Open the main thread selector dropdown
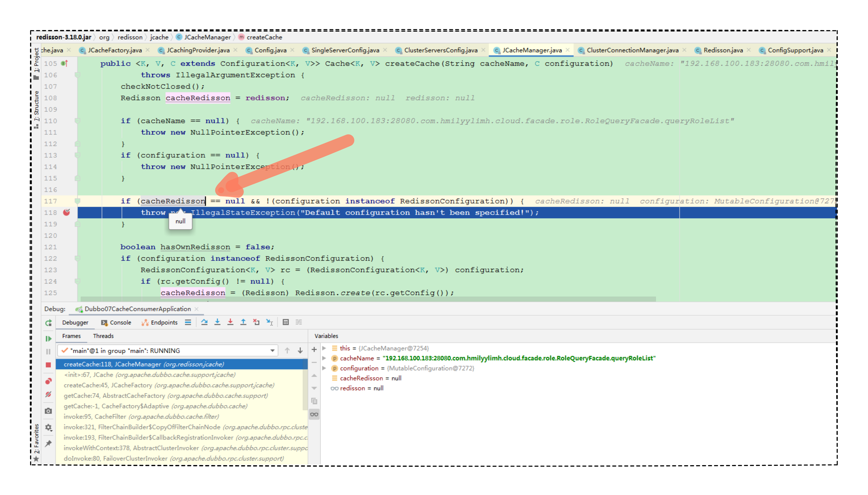The height and width of the screenshot is (495, 868). [272, 350]
